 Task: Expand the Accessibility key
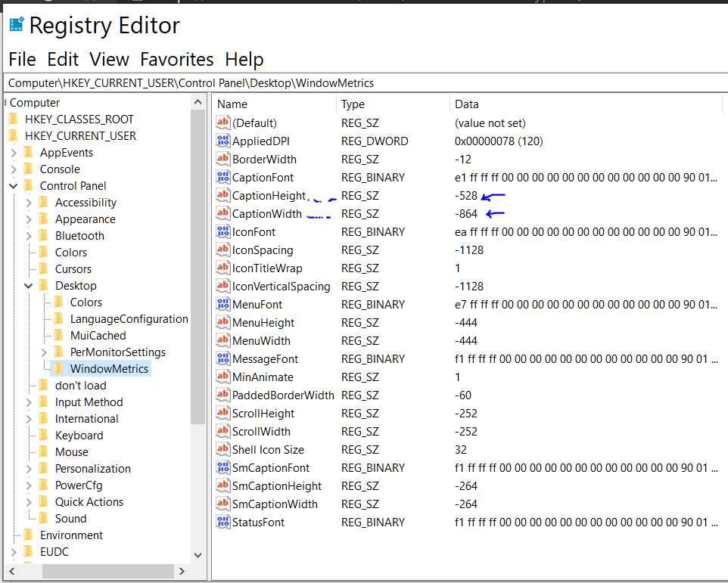[x=29, y=203]
